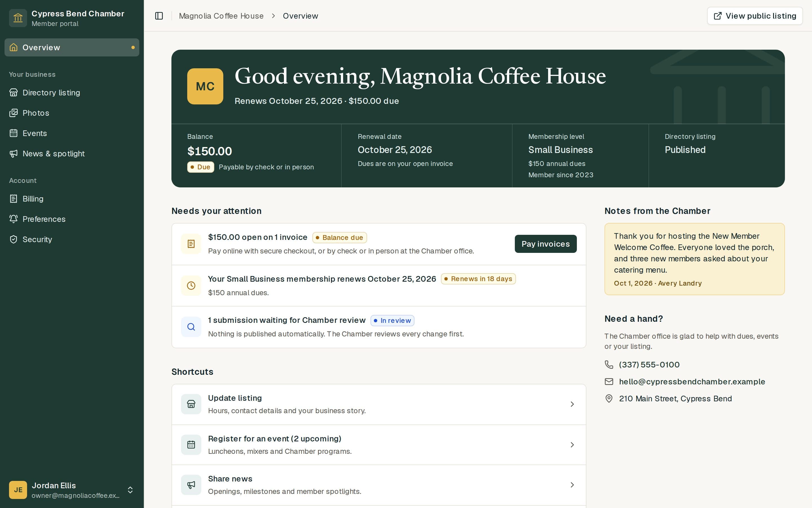Open the Photos page
Image resolution: width=812 pixels, height=508 pixels.
[72, 113]
